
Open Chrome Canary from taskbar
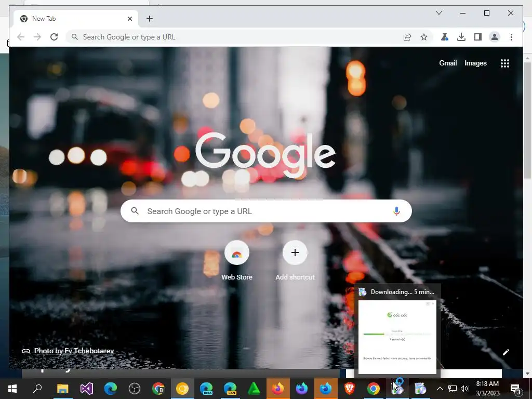(182, 389)
